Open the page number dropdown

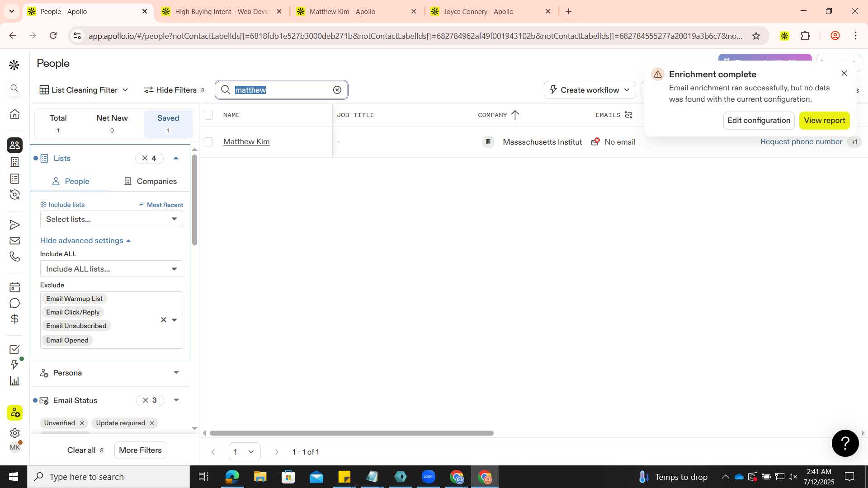click(245, 452)
